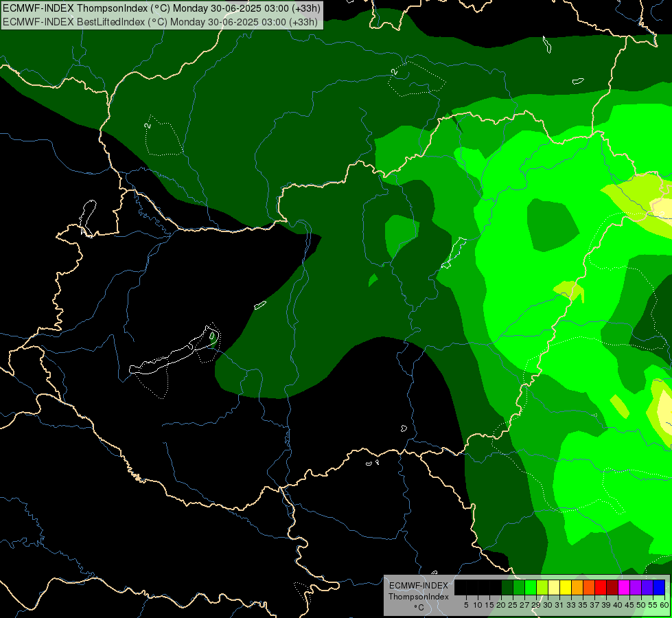Click the legend tick label 39
The width and height of the screenshot is (672, 618).
(x=606, y=605)
